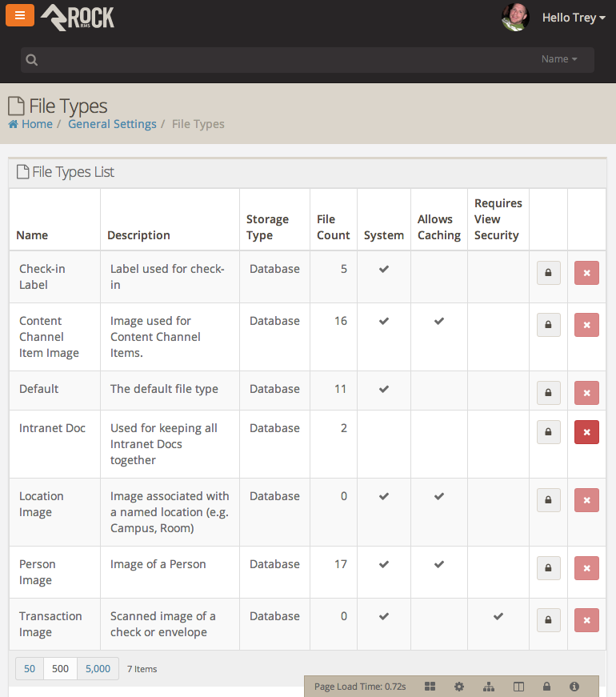Navigate to General Settings breadcrumb
Image resolution: width=616 pixels, height=697 pixels.
112,124
